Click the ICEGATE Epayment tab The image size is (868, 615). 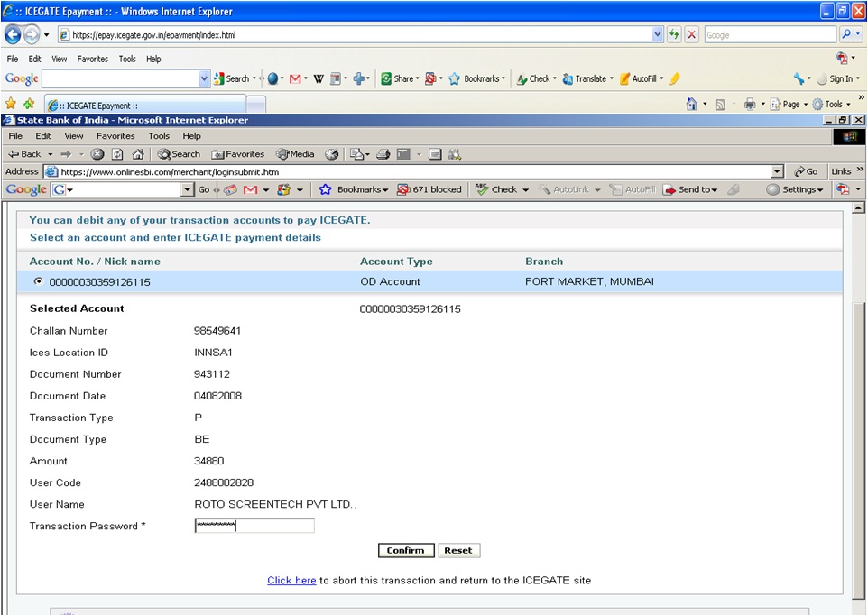[145, 106]
